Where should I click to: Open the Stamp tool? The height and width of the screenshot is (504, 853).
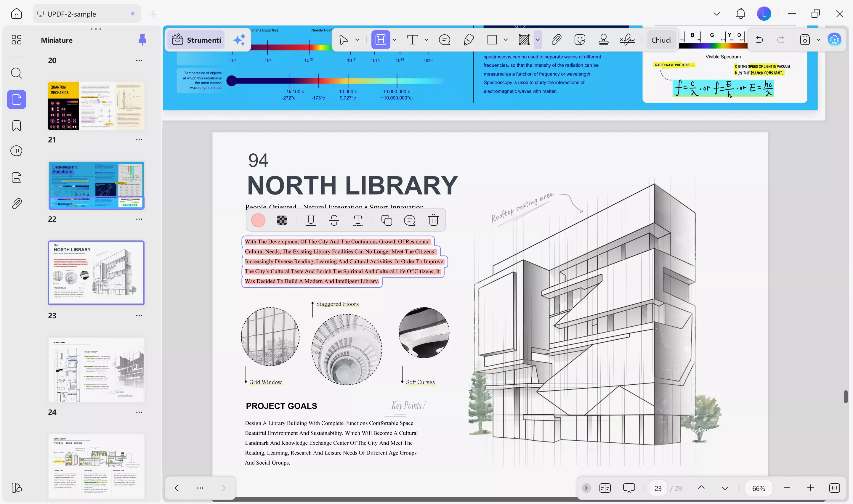[x=604, y=40]
